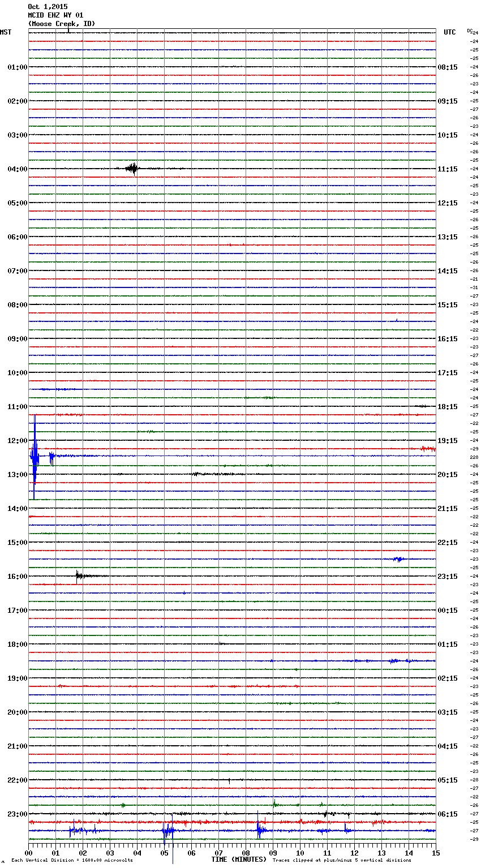Click the "Traces clipped at plus/minus 5 vertical divisions" note

click(342, 860)
